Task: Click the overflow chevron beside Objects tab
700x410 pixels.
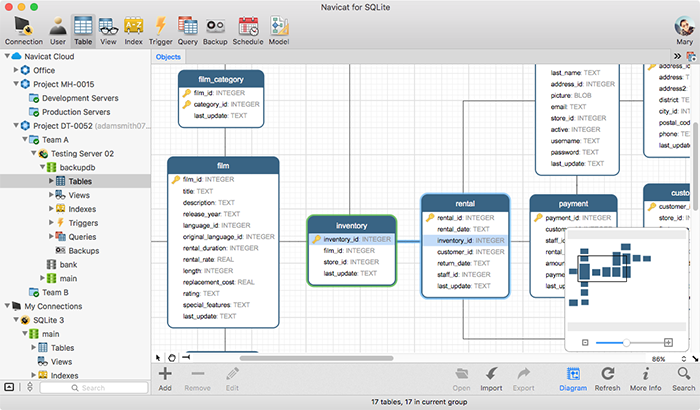Action: pyautogui.click(x=678, y=56)
